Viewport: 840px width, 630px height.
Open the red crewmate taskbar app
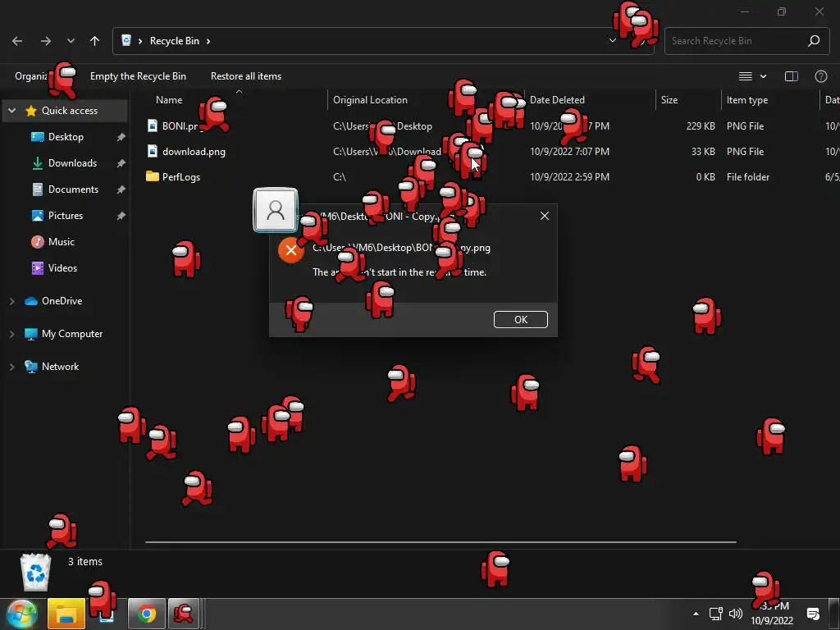click(184, 614)
